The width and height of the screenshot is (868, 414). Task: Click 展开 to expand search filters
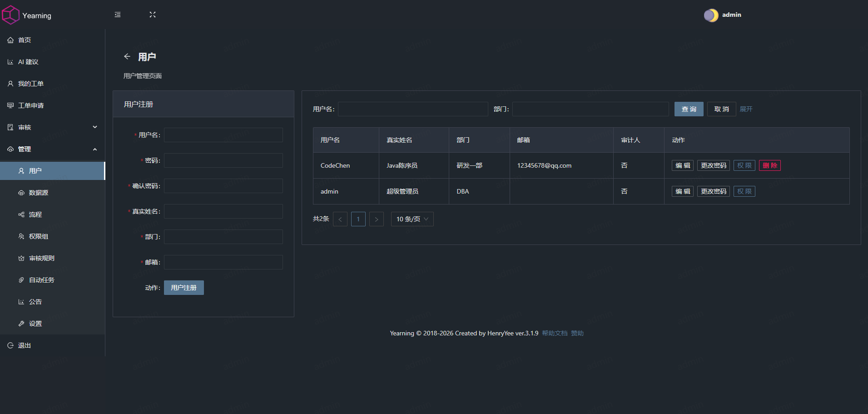pos(746,109)
